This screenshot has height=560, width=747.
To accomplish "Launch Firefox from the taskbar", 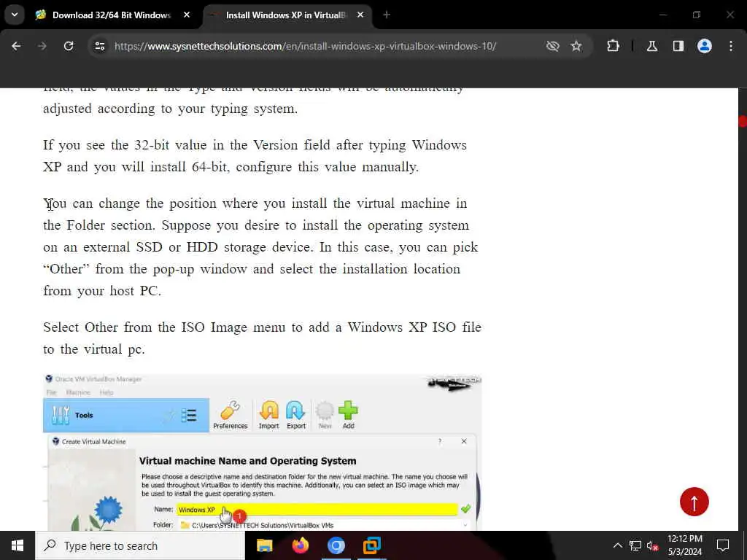I will [300, 545].
